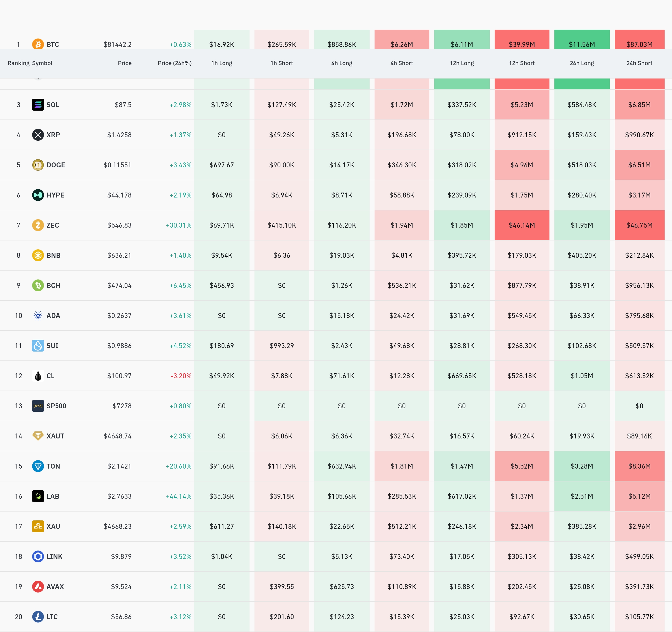The image size is (672, 632).
Task: Click the BNB coin icon
Action: [x=38, y=255]
